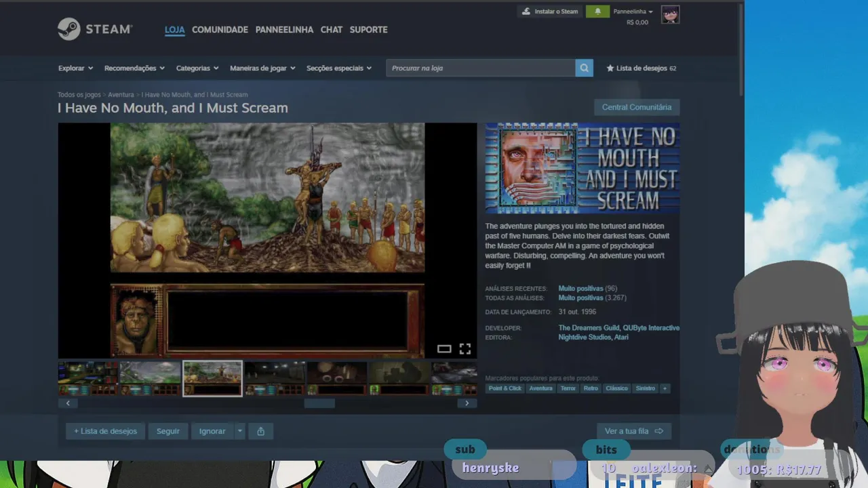Click the Atari publisher link
The height and width of the screenshot is (488, 868).
point(622,338)
